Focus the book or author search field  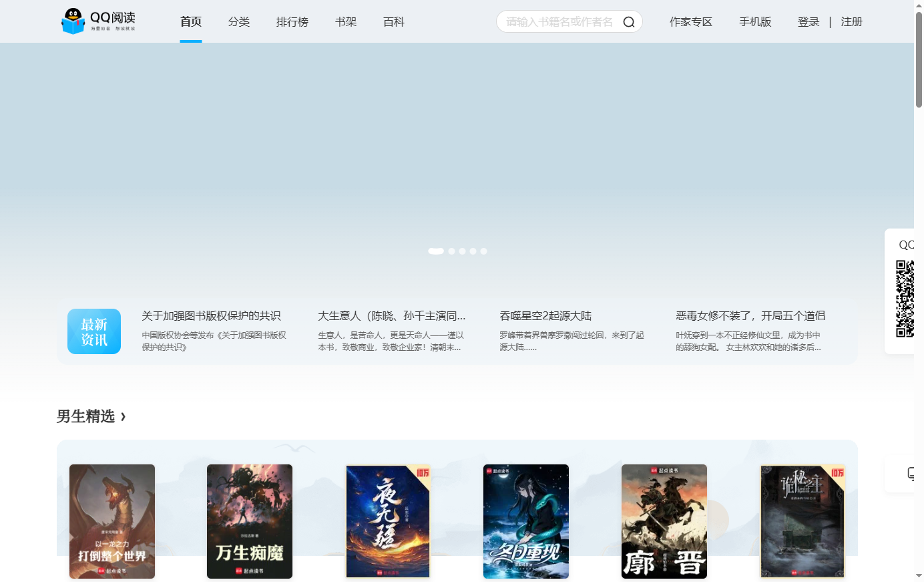[x=559, y=22]
